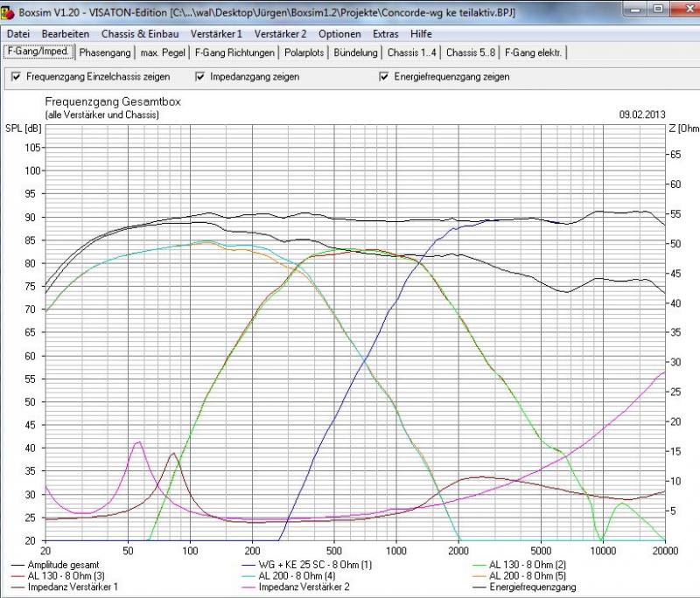
Task: Go to the Bündelung tab
Action: [355, 52]
